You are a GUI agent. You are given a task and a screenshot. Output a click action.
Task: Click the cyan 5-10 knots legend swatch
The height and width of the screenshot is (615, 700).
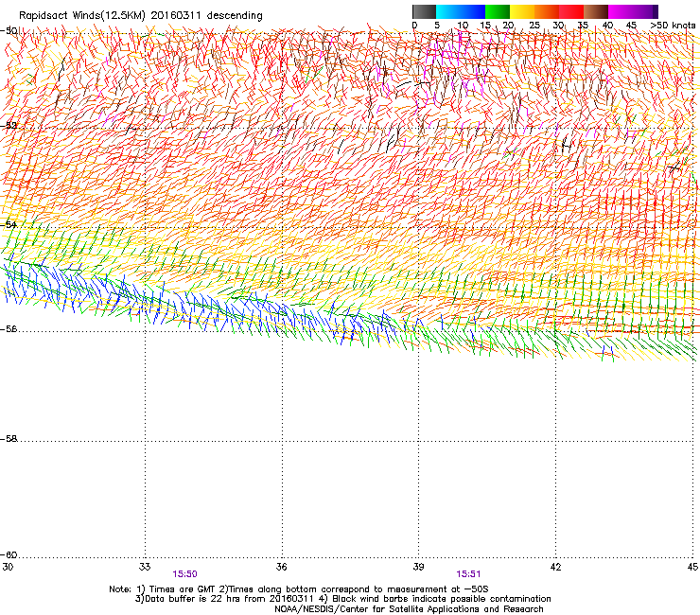[448, 11]
